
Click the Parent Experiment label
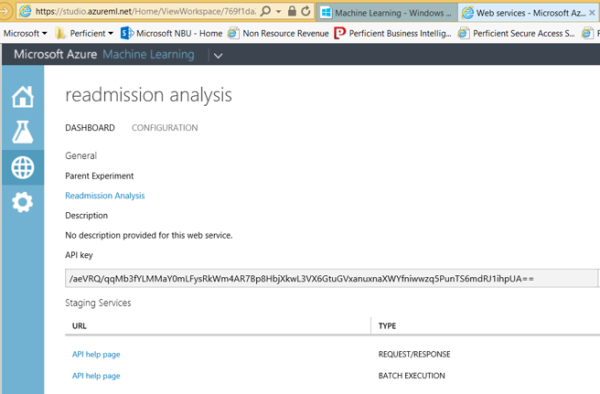coord(99,176)
